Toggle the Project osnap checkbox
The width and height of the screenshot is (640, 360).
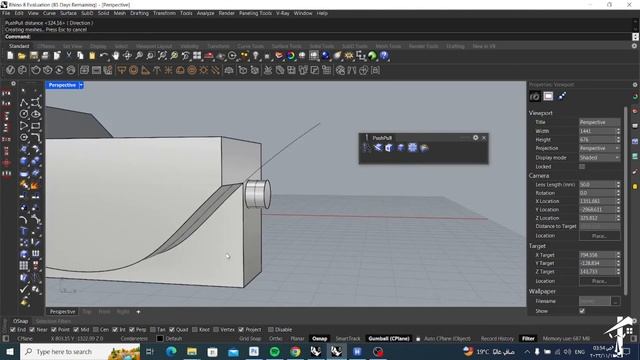pos(241,330)
